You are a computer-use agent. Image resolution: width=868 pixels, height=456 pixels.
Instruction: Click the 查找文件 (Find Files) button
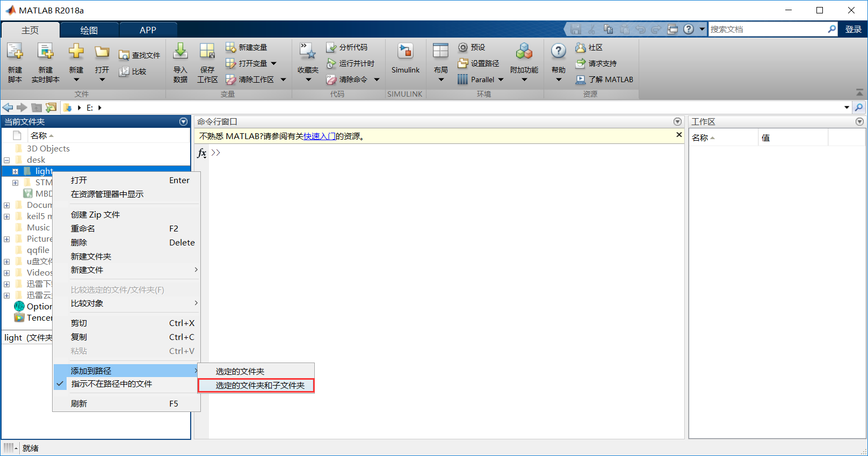coord(139,55)
